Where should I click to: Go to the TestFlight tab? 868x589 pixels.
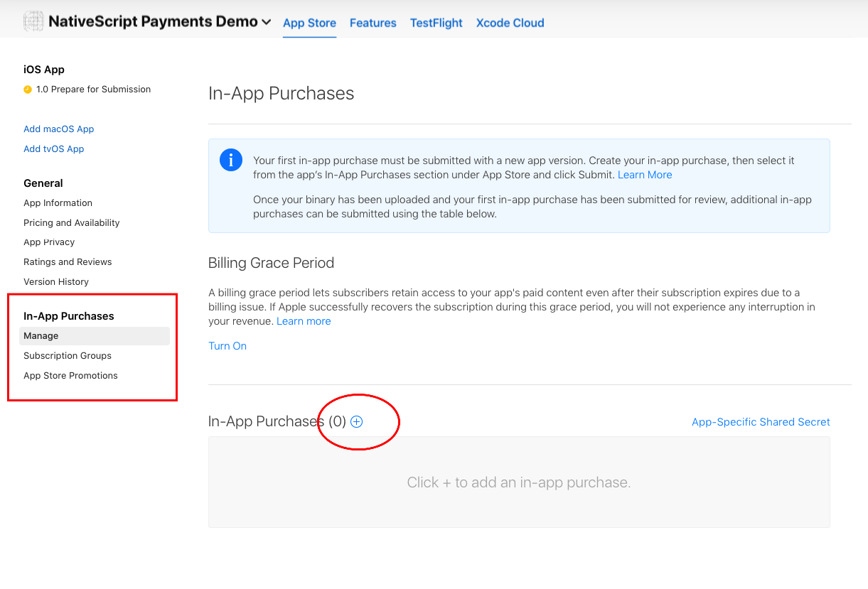[x=436, y=23]
